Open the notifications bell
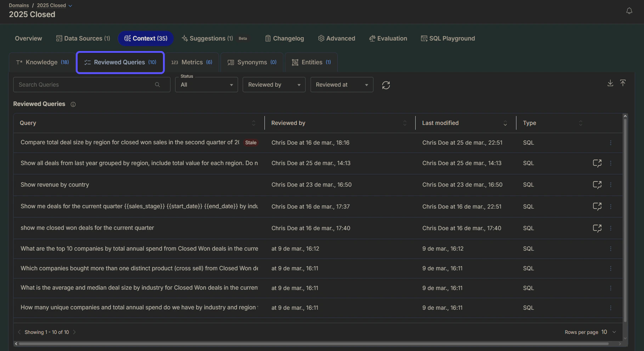The width and height of the screenshot is (644, 351). click(629, 11)
